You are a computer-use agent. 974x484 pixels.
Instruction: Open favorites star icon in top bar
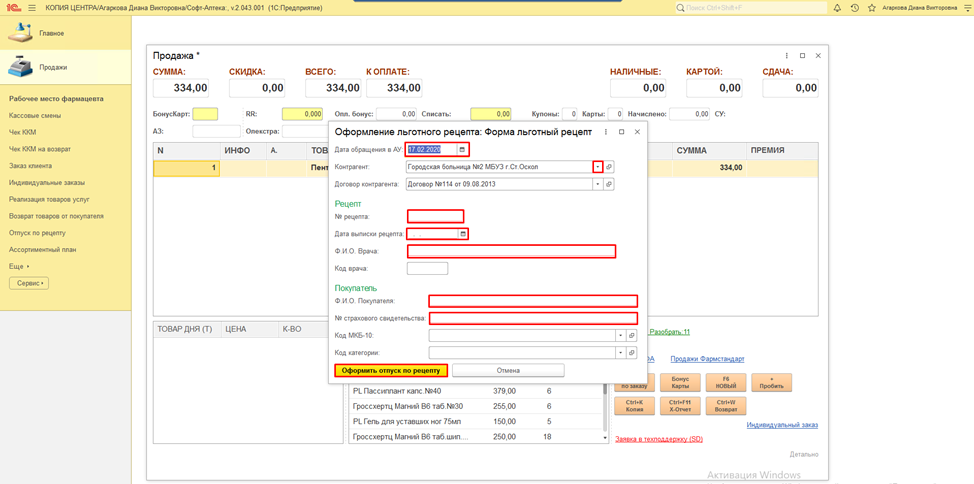click(x=871, y=8)
